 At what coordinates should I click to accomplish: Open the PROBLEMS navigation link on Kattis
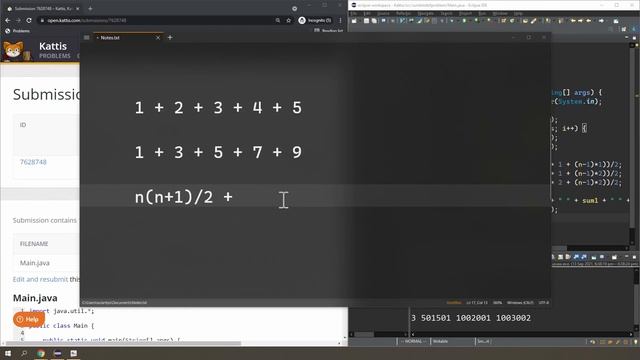[55, 56]
